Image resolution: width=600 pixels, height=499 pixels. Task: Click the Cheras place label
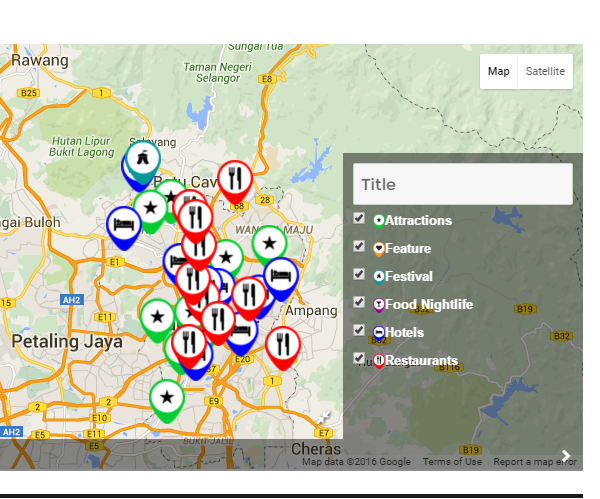(x=316, y=449)
